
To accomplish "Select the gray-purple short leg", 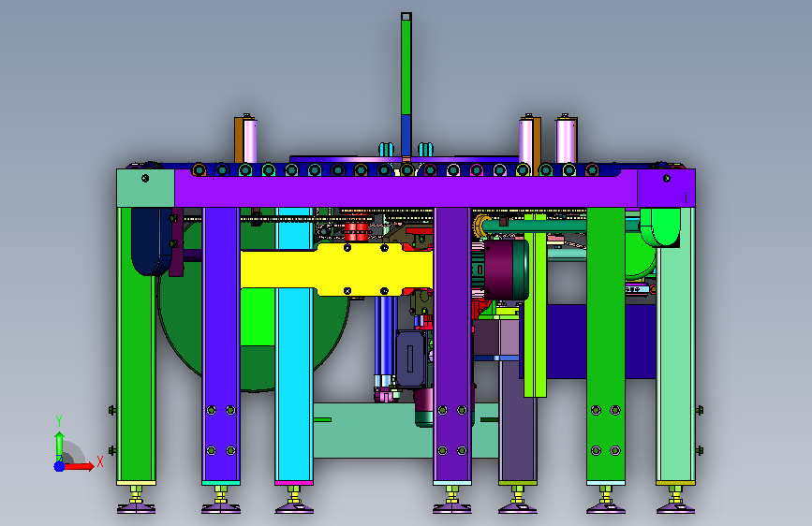I will 518,422.
